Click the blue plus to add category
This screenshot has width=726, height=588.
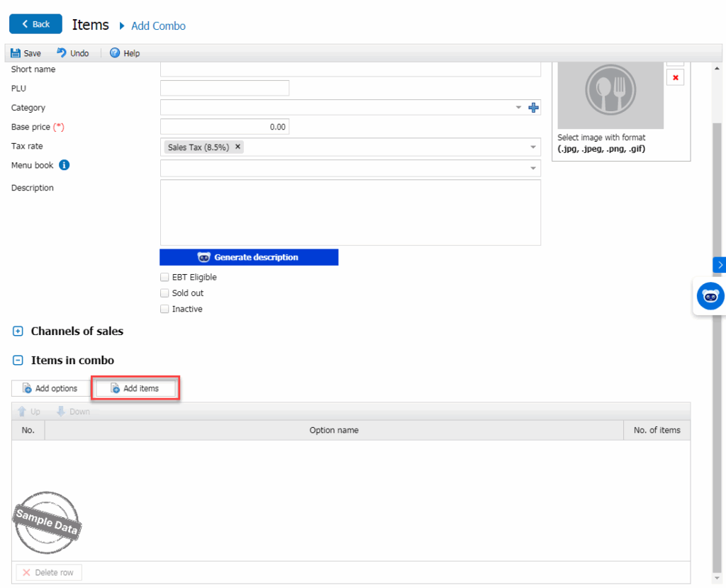pyautogui.click(x=534, y=108)
